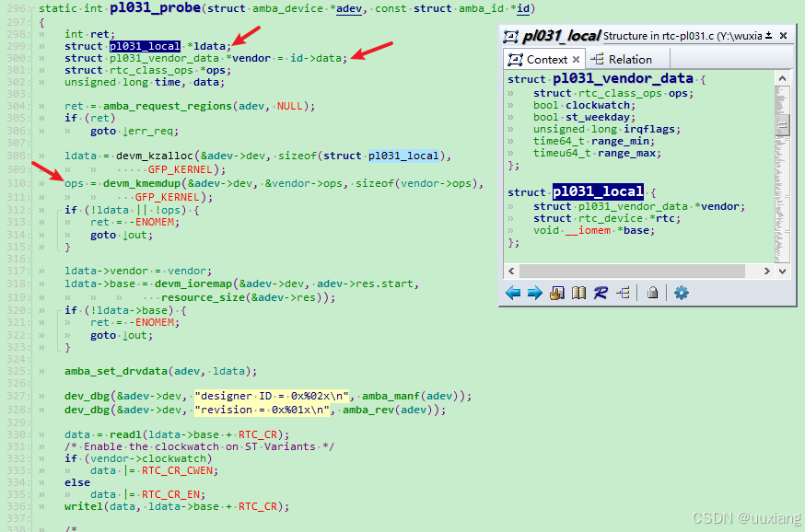Click amba_manf call on line 327
The height and width of the screenshot is (532, 805).
coord(391,396)
